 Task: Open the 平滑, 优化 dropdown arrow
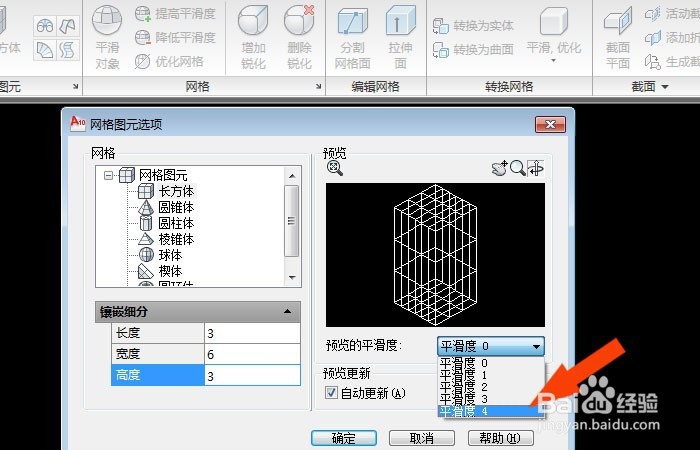pos(554,60)
